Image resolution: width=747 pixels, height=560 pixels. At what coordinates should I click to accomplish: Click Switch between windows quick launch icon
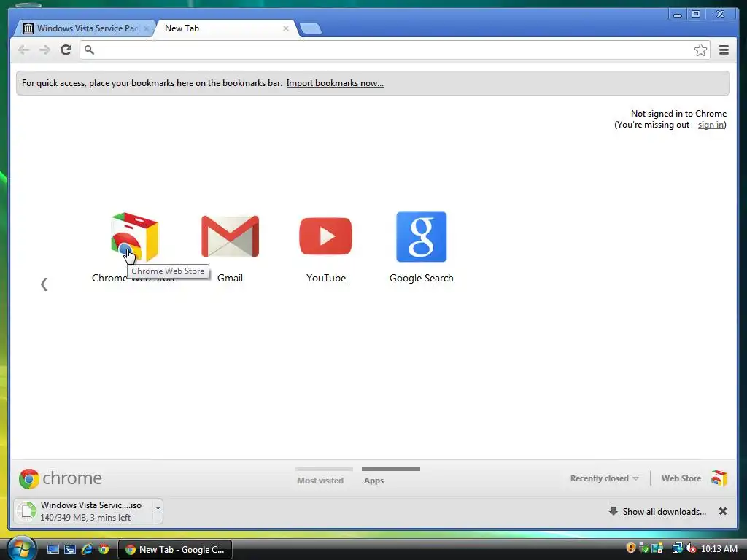[70, 550]
